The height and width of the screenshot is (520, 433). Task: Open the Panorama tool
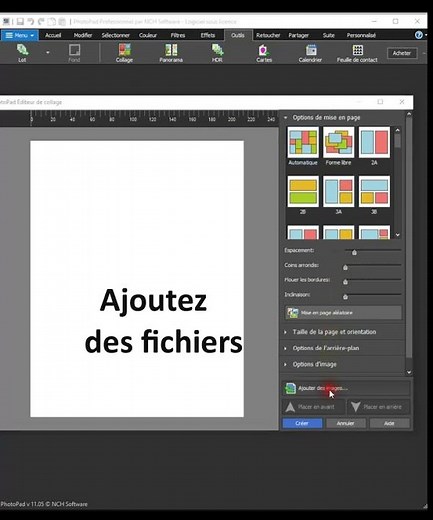pos(171,53)
